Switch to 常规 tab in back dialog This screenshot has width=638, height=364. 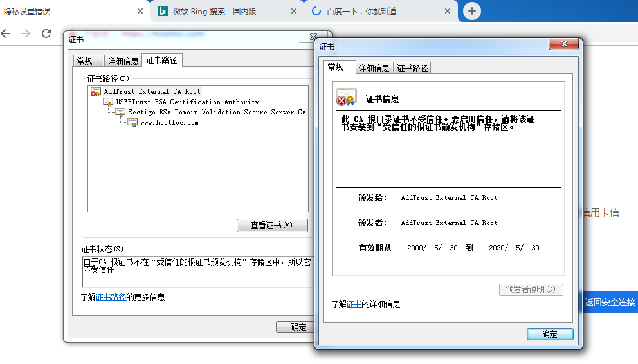tap(85, 61)
